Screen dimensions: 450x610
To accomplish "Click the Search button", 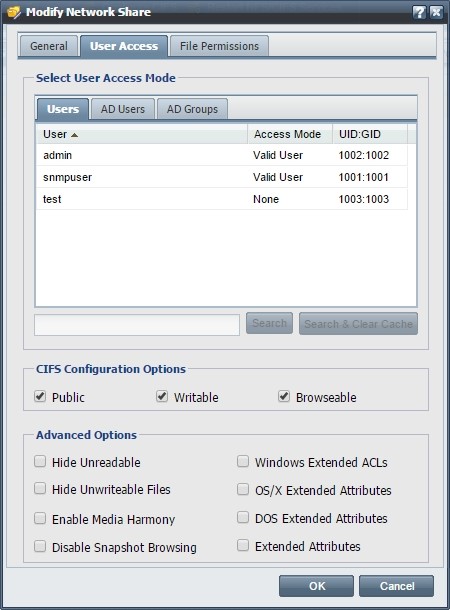I will pos(269,323).
